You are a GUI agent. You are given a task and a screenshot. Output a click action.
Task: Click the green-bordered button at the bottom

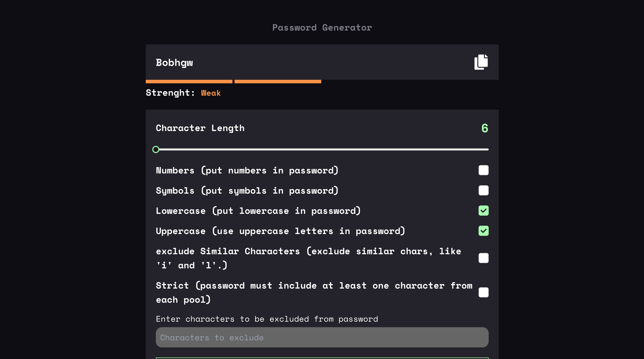click(x=322, y=358)
